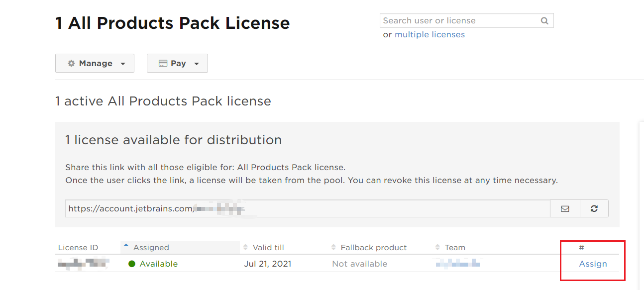Sort the table by Team column
This screenshot has width=644, height=290.
click(x=454, y=248)
